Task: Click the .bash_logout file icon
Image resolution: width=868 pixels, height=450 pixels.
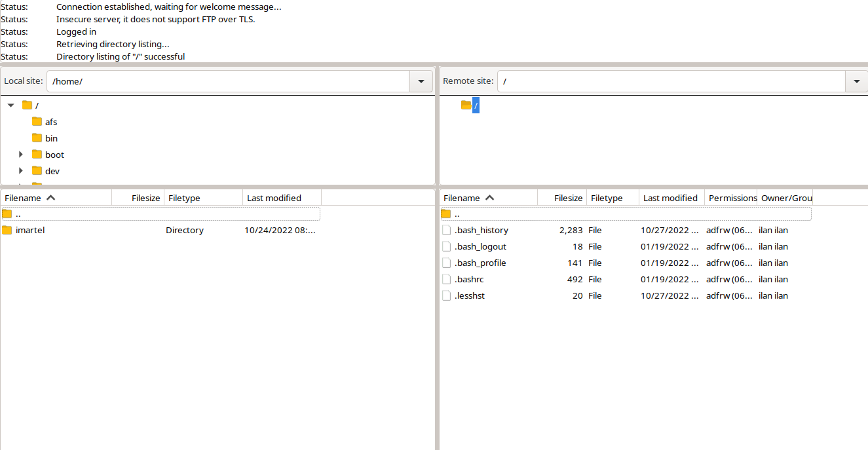Action: pyautogui.click(x=447, y=246)
